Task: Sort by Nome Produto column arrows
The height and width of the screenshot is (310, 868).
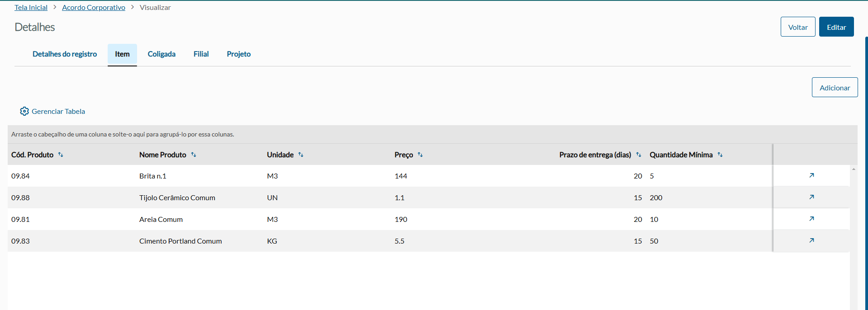Action: pos(194,155)
